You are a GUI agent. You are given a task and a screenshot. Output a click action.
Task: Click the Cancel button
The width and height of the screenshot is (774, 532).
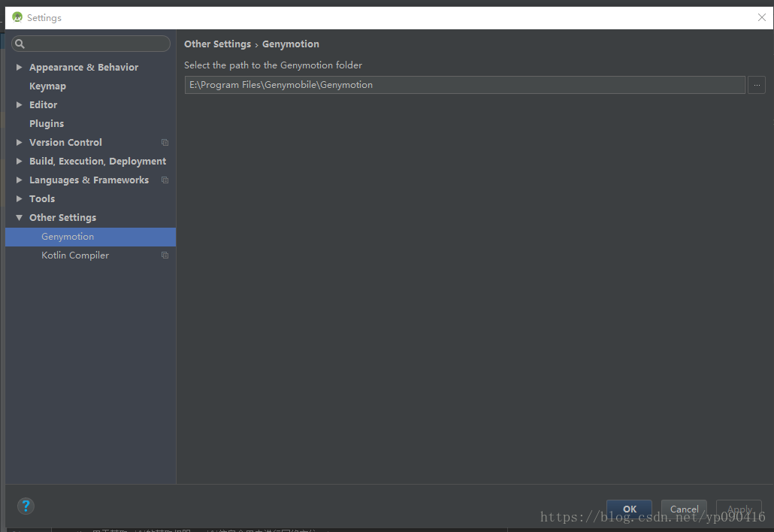[684, 509]
